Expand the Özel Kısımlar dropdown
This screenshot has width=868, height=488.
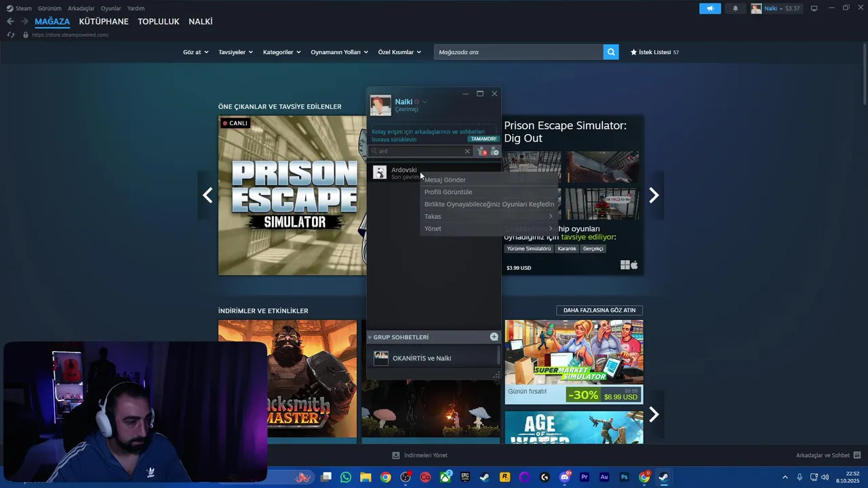pyautogui.click(x=399, y=52)
